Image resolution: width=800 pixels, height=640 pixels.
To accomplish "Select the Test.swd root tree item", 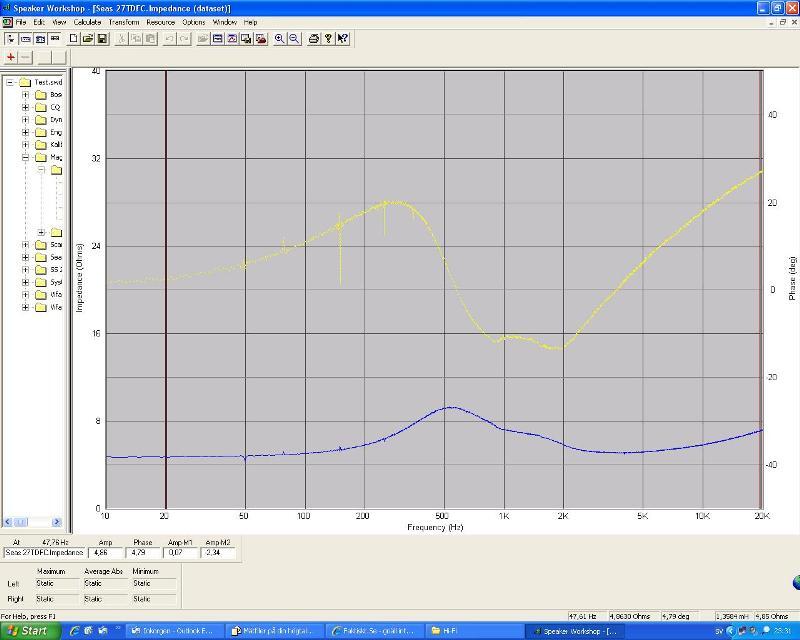I will coord(48,82).
